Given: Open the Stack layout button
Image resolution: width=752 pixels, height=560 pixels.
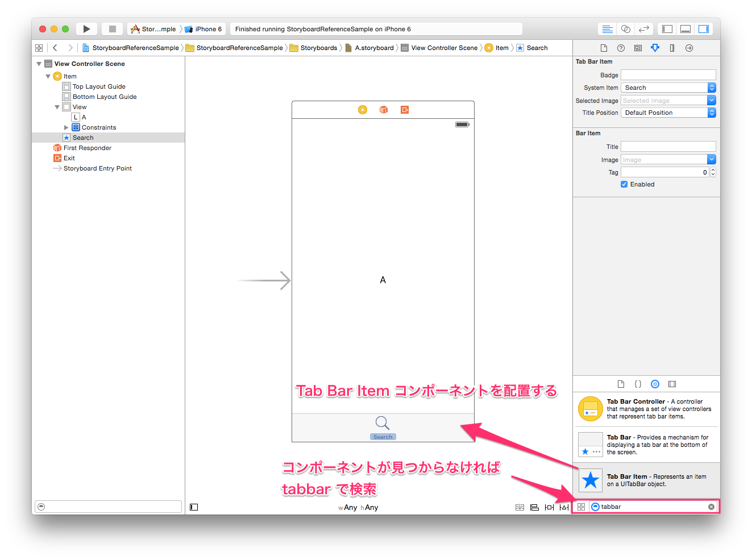Looking at the screenshot, I should [520, 507].
